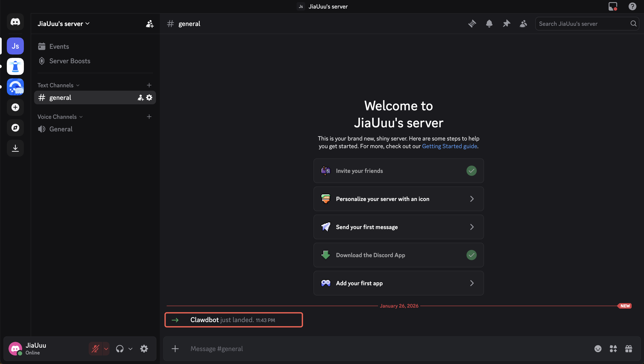Open the Getting Started guide link

[449, 146]
